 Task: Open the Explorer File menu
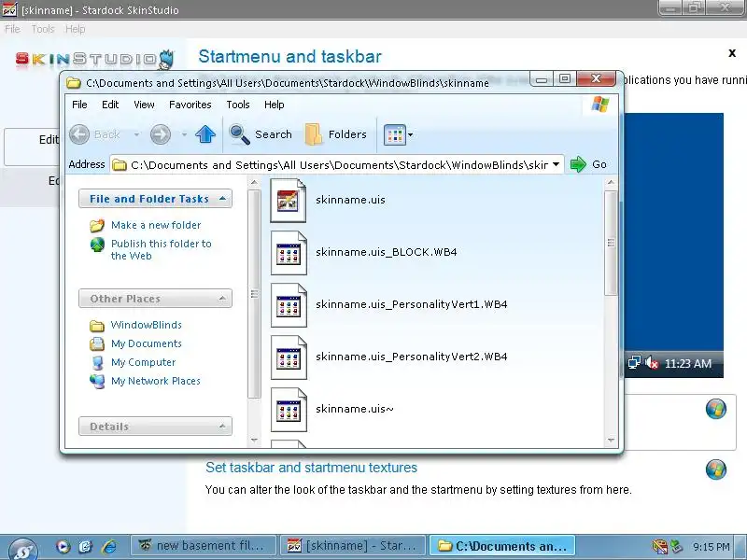[x=79, y=105]
